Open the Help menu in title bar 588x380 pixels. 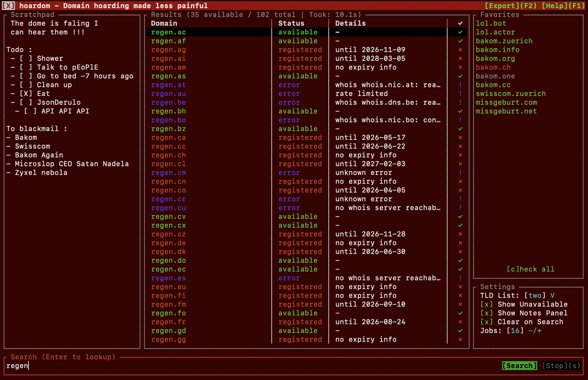(563, 6)
